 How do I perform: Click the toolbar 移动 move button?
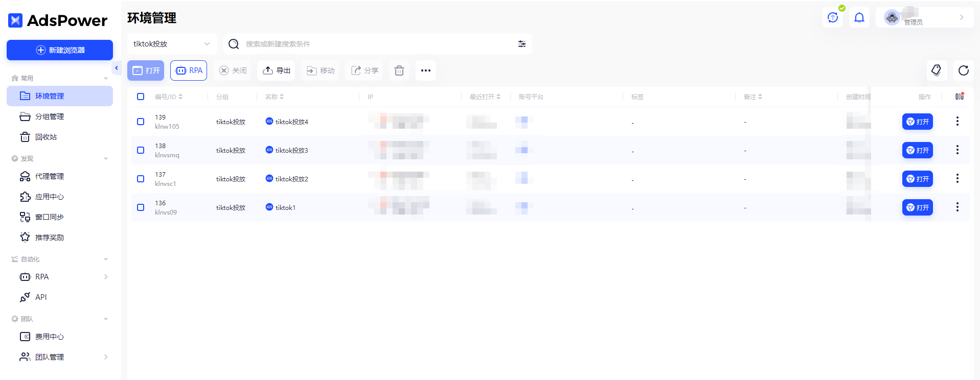(320, 70)
